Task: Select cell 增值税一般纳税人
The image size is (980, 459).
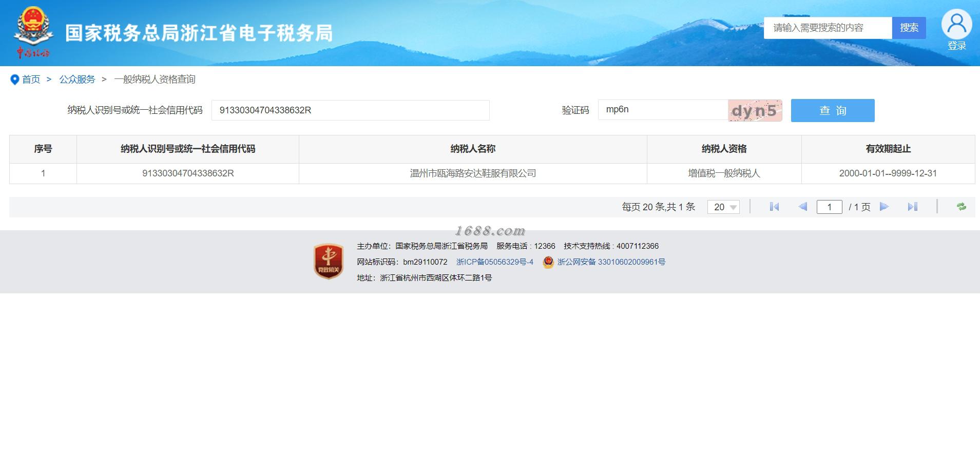Action: point(724,173)
